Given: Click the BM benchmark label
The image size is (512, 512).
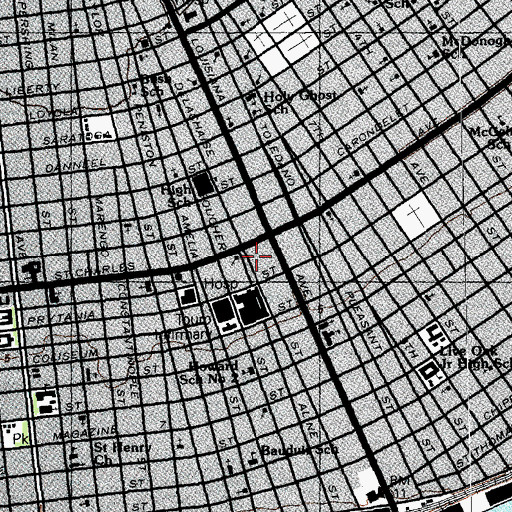Looking at the screenshot, I should (x=399, y=480).
